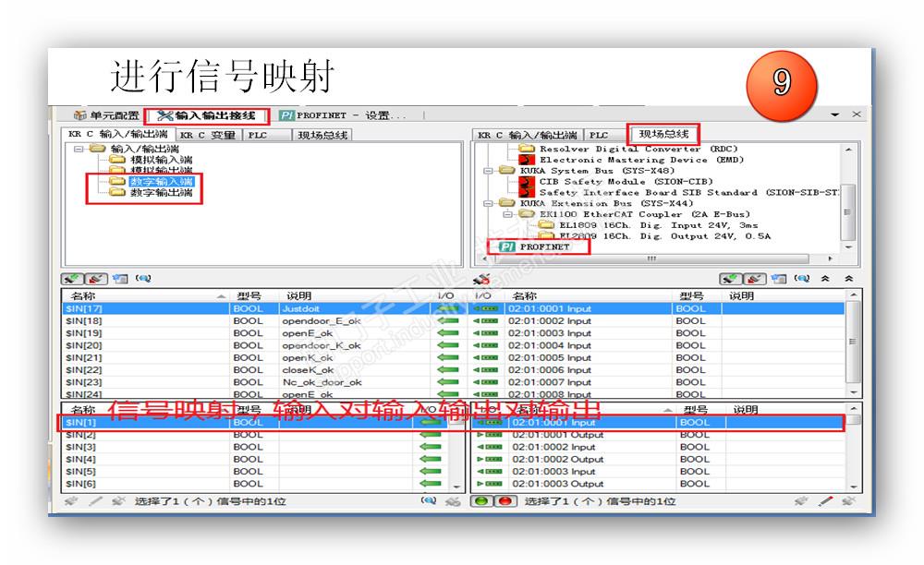924x565 pixels.
Task: Open the editor tab list dropdown arrow
Action: pos(835,114)
